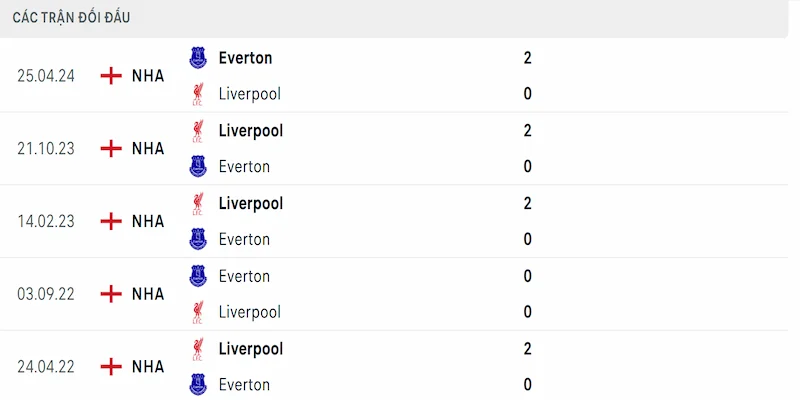Viewport: 800px width, 400px height.
Task: Select NHA league label for 24.04.22 match
Action: coord(148,367)
